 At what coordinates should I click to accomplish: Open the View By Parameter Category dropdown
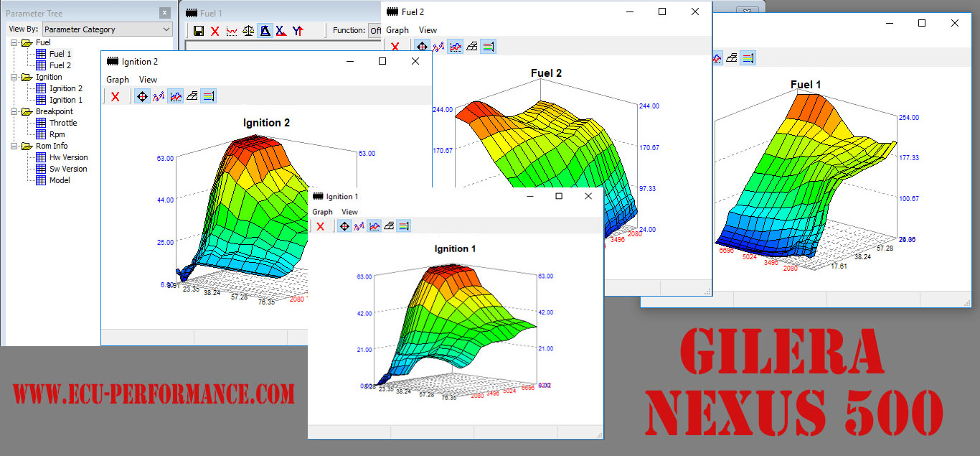(107, 29)
